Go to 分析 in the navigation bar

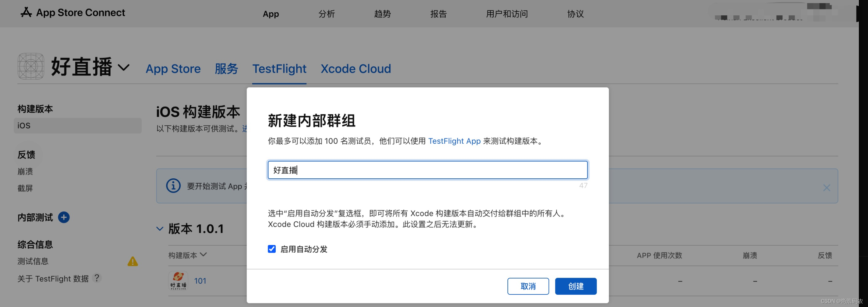pos(326,14)
